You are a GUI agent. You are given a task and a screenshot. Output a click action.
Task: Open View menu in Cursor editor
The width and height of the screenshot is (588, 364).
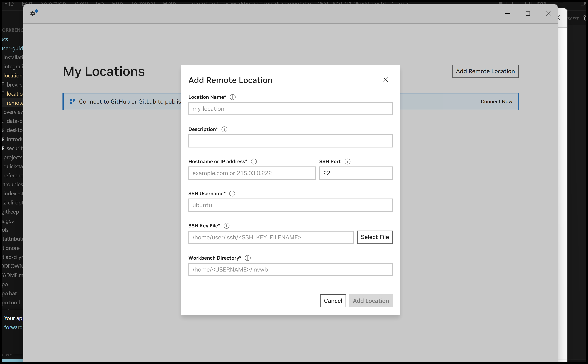(81, 3)
